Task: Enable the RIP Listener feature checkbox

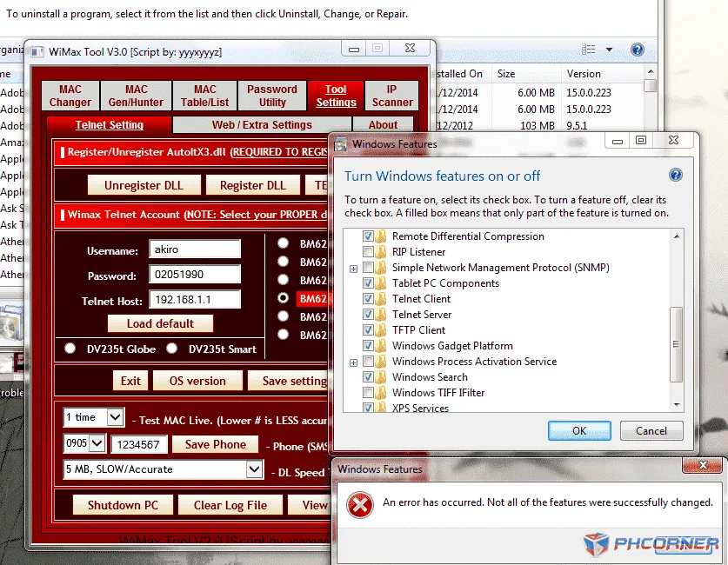Action: tap(368, 252)
